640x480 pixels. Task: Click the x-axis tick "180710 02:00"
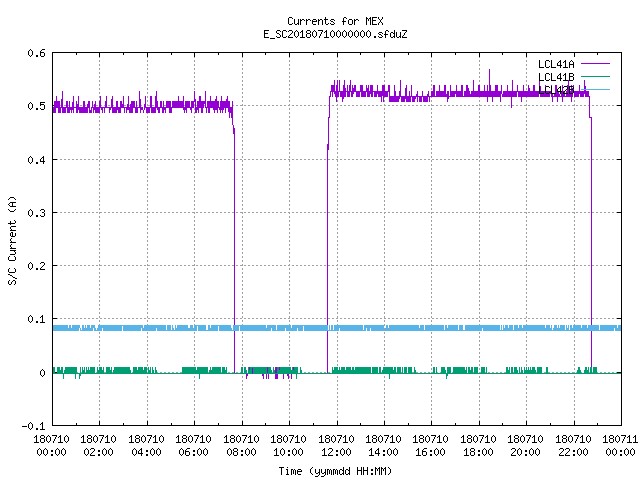98,446
